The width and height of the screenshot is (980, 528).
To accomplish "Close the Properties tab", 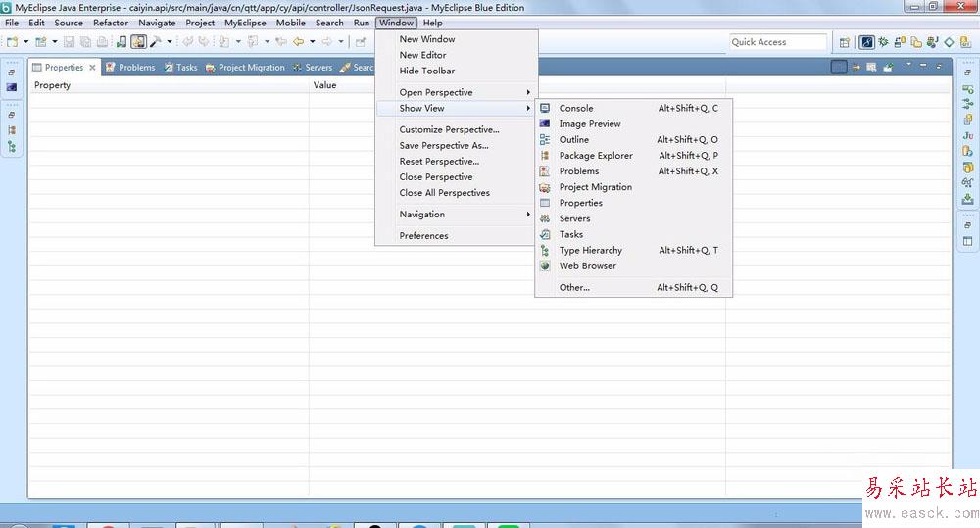I will (x=92, y=68).
